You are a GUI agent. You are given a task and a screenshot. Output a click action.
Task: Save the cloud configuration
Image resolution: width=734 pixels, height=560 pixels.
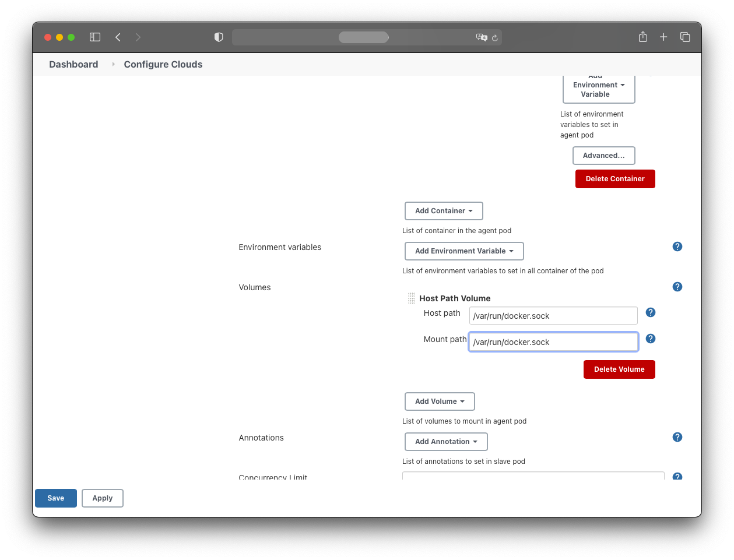click(56, 498)
